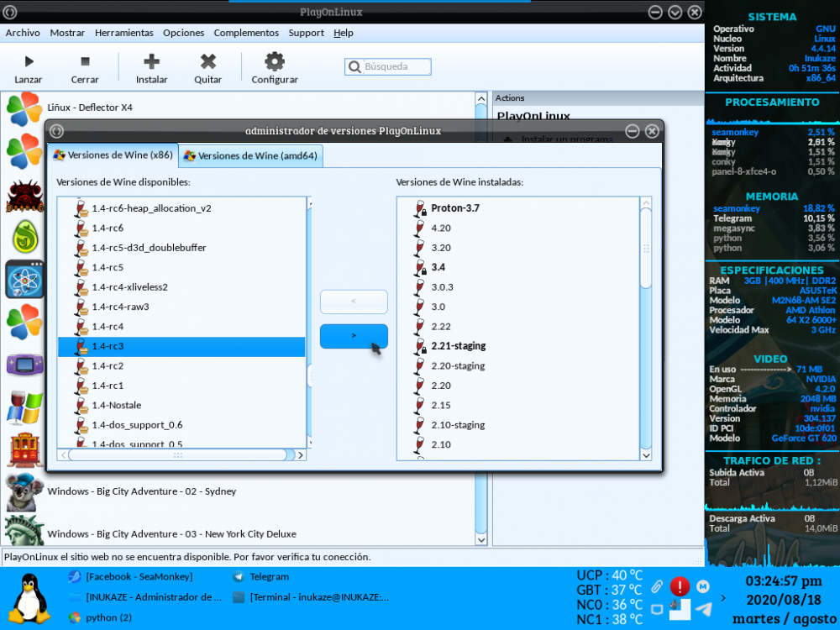Select Versiones de Wine (x86) tab
Screen dimensions: 840x630
pos(112,155)
